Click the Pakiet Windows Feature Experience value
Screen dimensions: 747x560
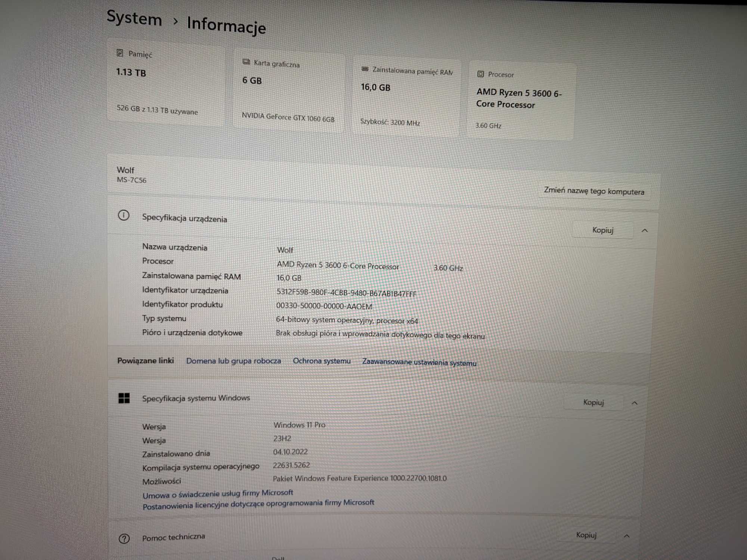360,478
